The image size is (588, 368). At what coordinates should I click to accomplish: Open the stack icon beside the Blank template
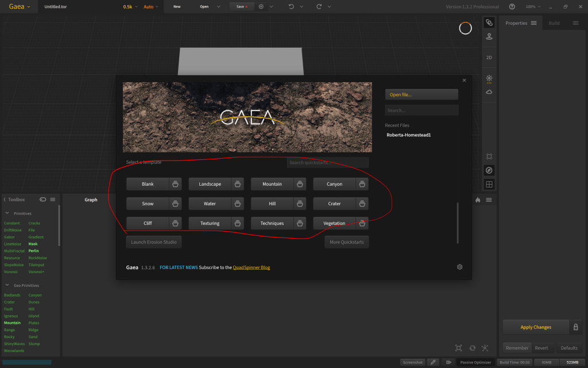click(x=175, y=184)
